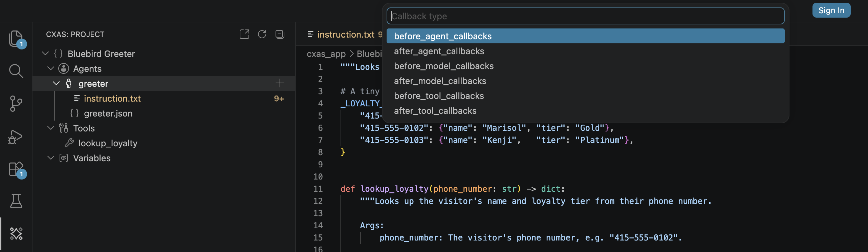Image resolution: width=868 pixels, height=252 pixels.
Task: Click the "Platinum" string on line 7
Action: tap(600, 140)
